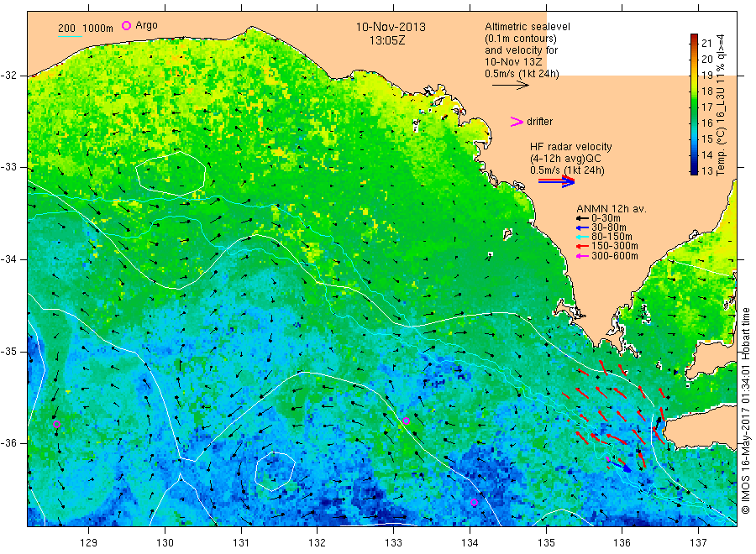Click the colour bar value 19
This screenshot has width=756, height=554.
click(x=706, y=76)
